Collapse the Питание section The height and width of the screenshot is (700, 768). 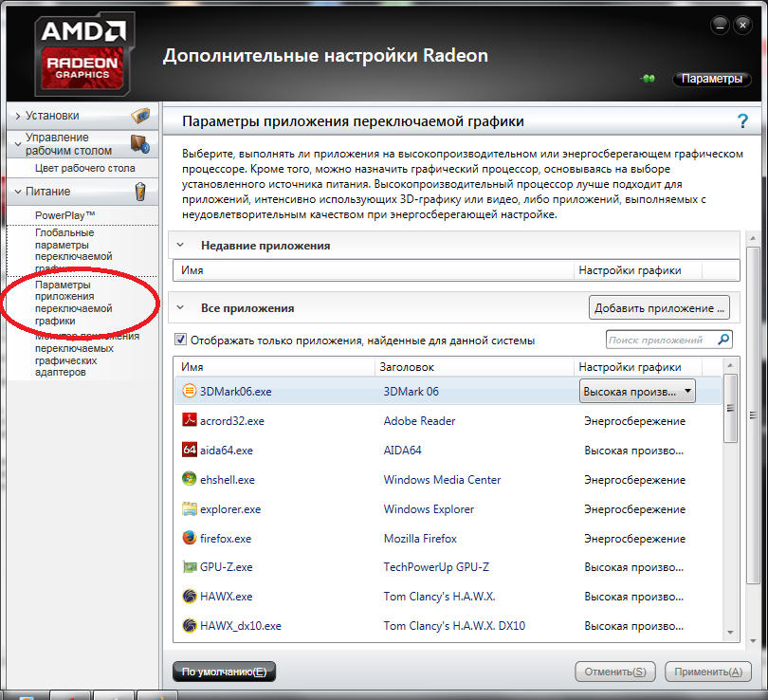pos(18,192)
